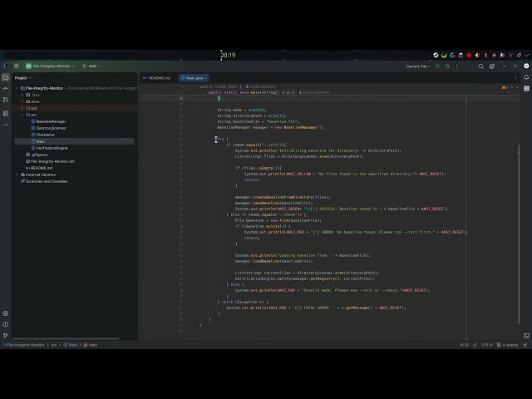This screenshot has width=532, height=399.
Task: Click src breadcrumb in status bar
Action: pyautogui.click(x=53, y=345)
